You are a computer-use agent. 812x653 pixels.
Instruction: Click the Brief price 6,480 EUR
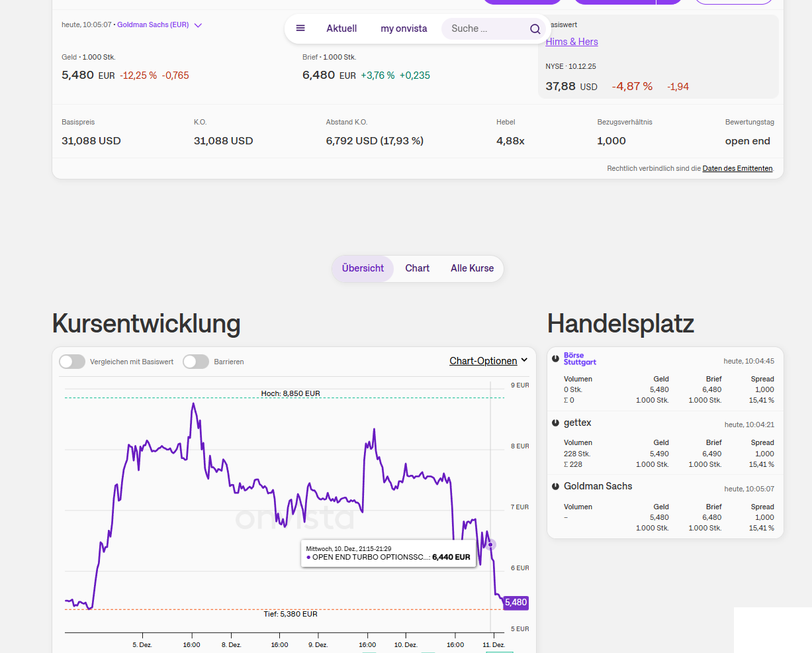(329, 75)
